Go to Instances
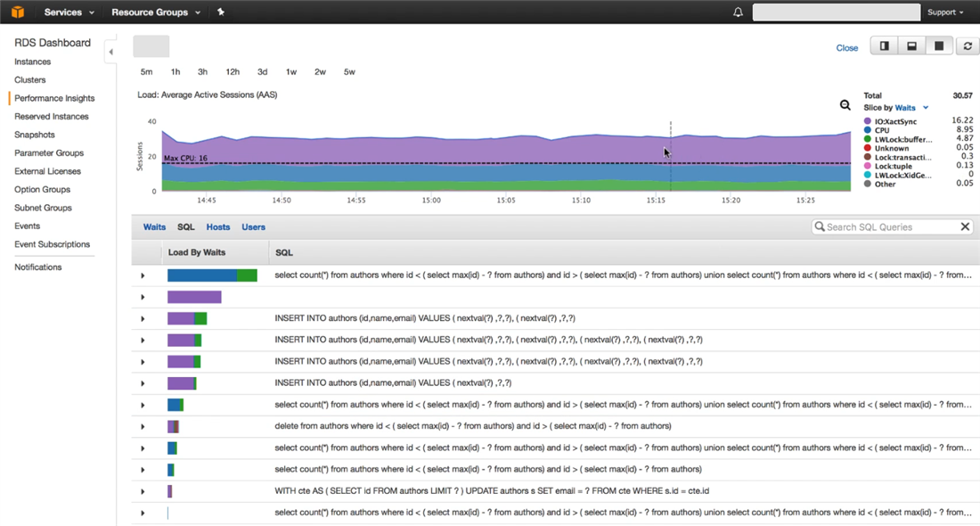The height and width of the screenshot is (526, 980). click(x=32, y=62)
